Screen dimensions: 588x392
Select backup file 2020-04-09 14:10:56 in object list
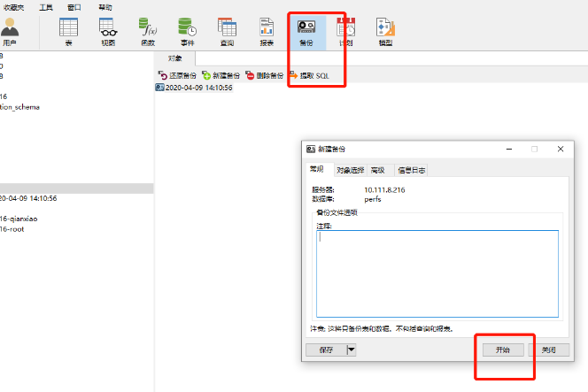(194, 88)
